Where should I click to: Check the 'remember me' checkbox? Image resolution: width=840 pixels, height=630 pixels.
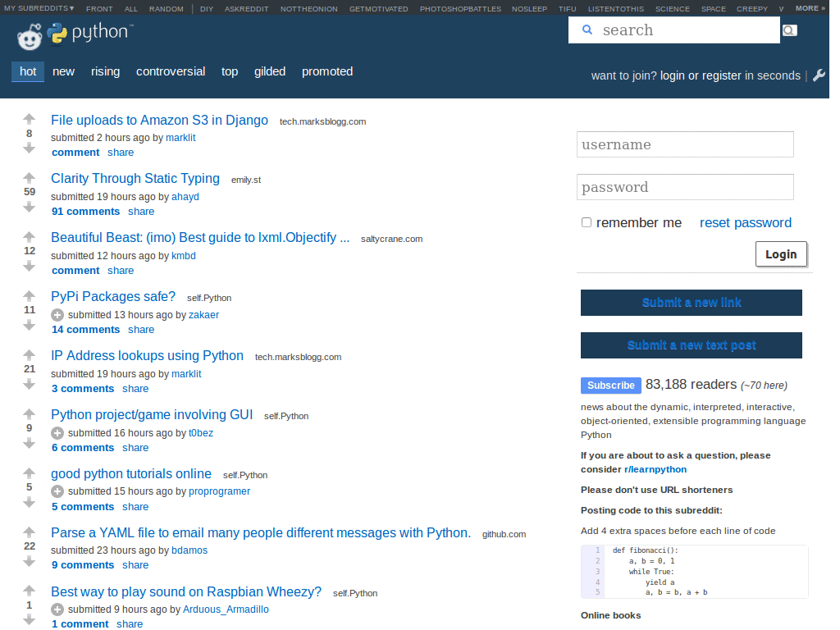[587, 222]
